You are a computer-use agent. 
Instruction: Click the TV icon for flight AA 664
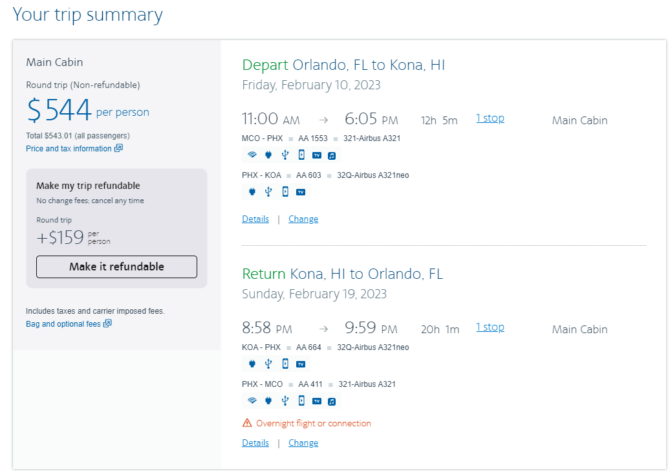pyautogui.click(x=301, y=364)
